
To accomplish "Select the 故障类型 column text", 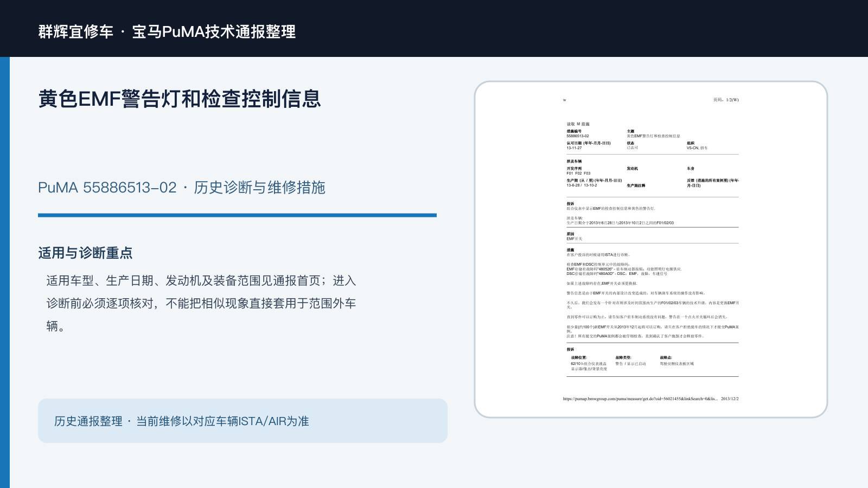I will (x=630, y=361).
